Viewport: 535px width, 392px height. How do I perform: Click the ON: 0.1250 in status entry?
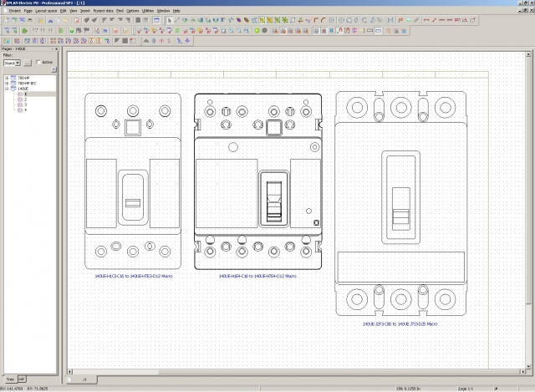pos(409,389)
